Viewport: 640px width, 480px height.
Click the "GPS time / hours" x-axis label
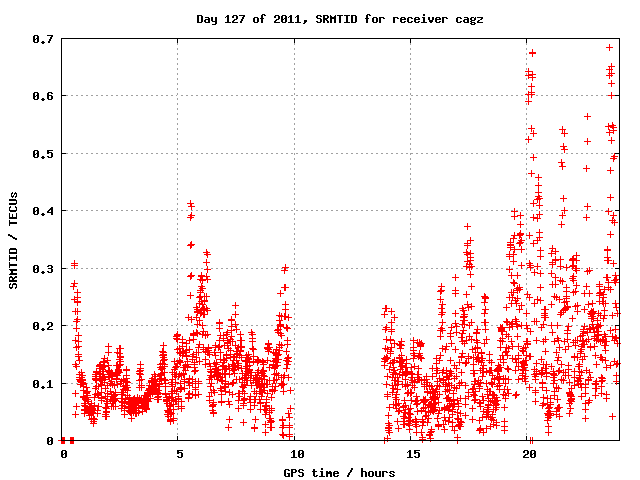coord(340,472)
